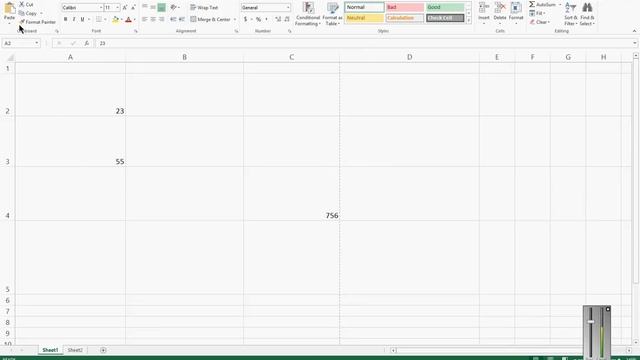The image size is (640, 360).
Task: Toggle Wrap Text
Action: (x=204, y=7)
